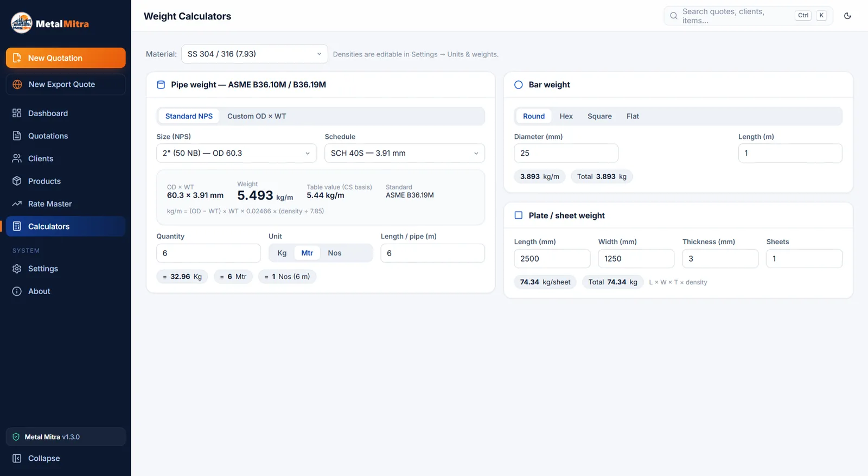Viewport: 868px width, 476px height.
Task: Open Clients people icon
Action: [17, 158]
